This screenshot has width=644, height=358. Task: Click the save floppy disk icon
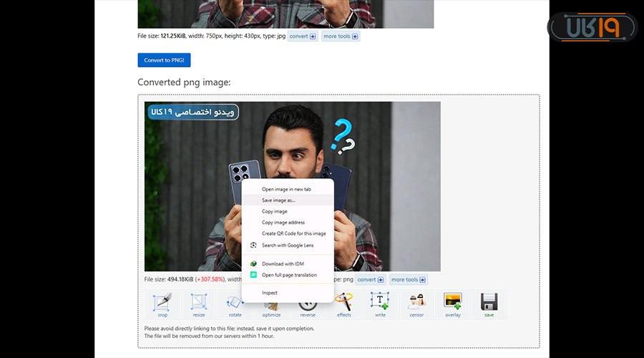[489, 304]
